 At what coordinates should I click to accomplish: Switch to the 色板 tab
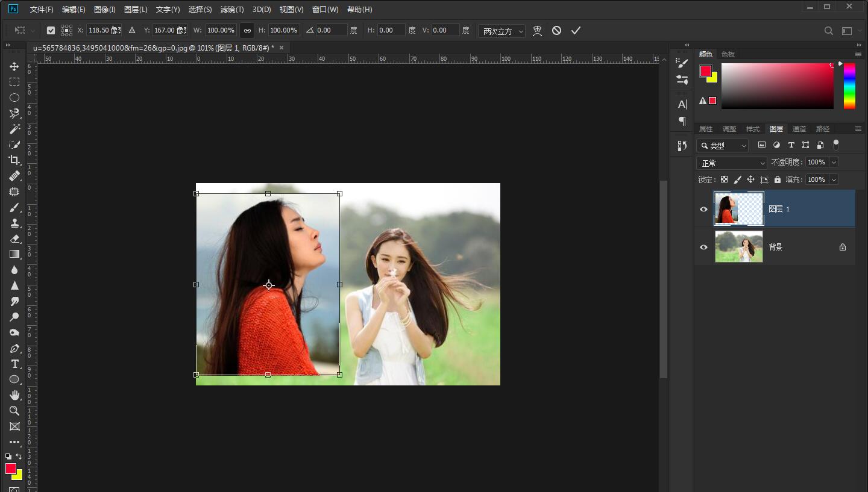[x=728, y=54]
